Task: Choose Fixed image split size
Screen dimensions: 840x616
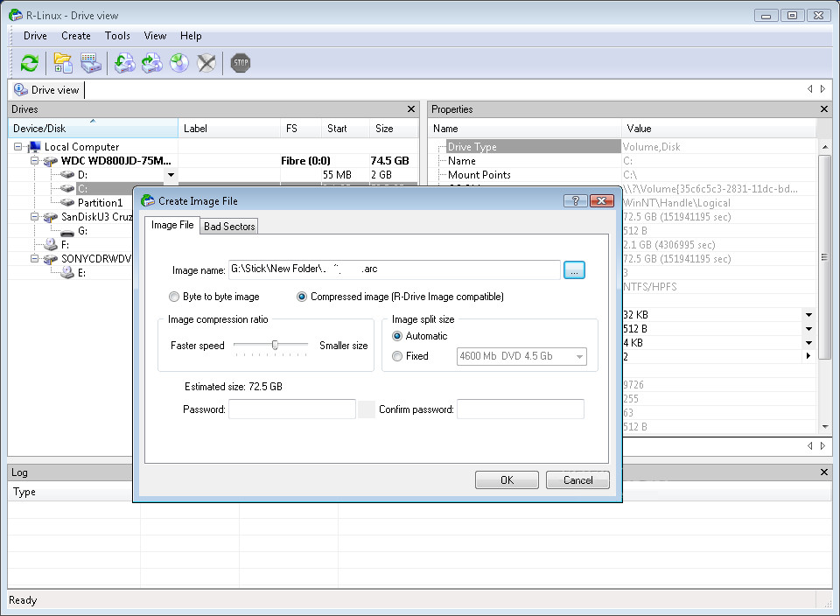Action: point(397,356)
